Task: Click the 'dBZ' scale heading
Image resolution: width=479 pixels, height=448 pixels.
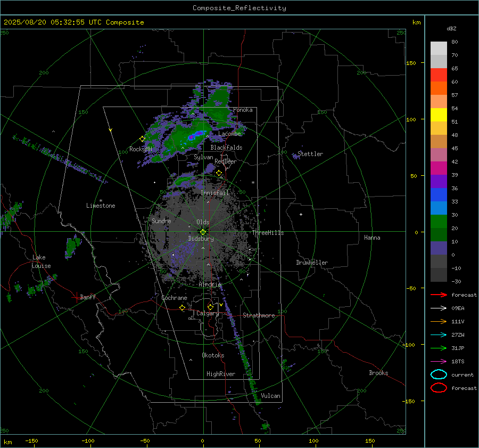Action: pyautogui.click(x=451, y=28)
